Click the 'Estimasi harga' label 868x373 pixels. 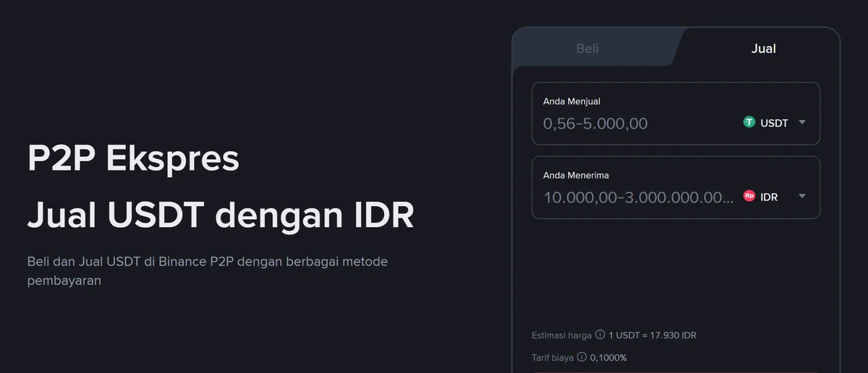561,335
